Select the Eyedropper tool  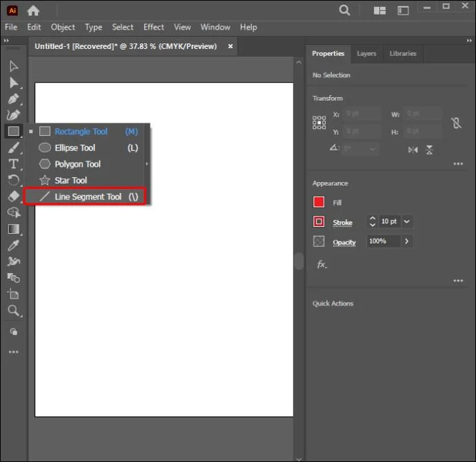click(13, 245)
